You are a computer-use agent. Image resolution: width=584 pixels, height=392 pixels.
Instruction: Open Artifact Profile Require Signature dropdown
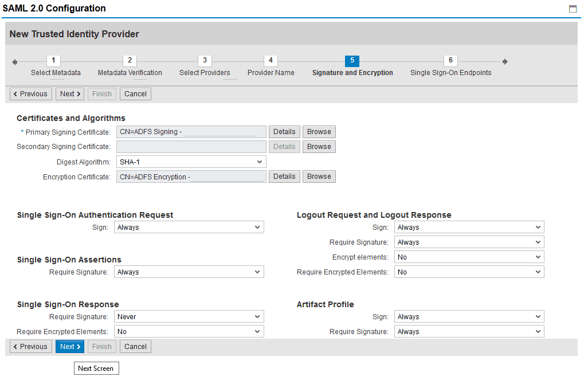[469, 332]
